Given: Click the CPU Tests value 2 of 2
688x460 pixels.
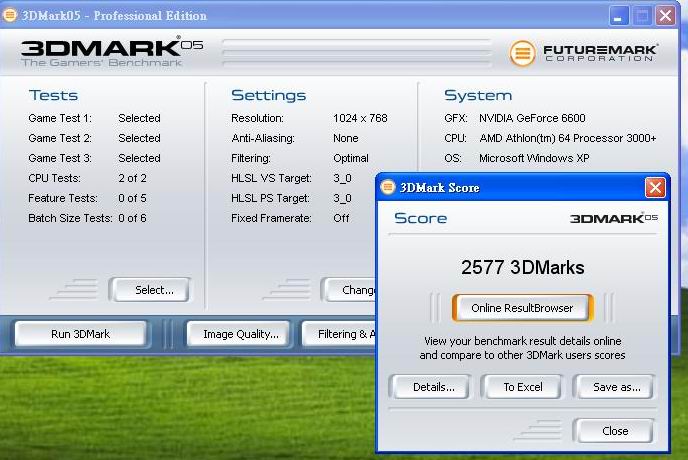Looking at the screenshot, I should [x=132, y=178].
